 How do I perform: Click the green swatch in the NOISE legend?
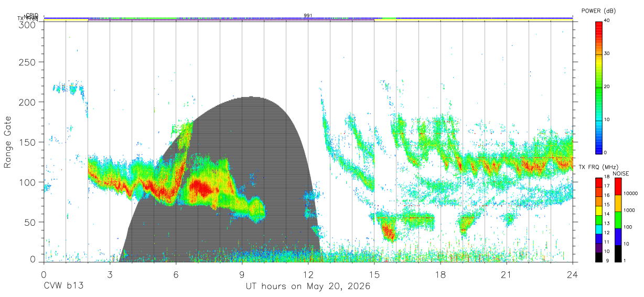click(x=617, y=219)
